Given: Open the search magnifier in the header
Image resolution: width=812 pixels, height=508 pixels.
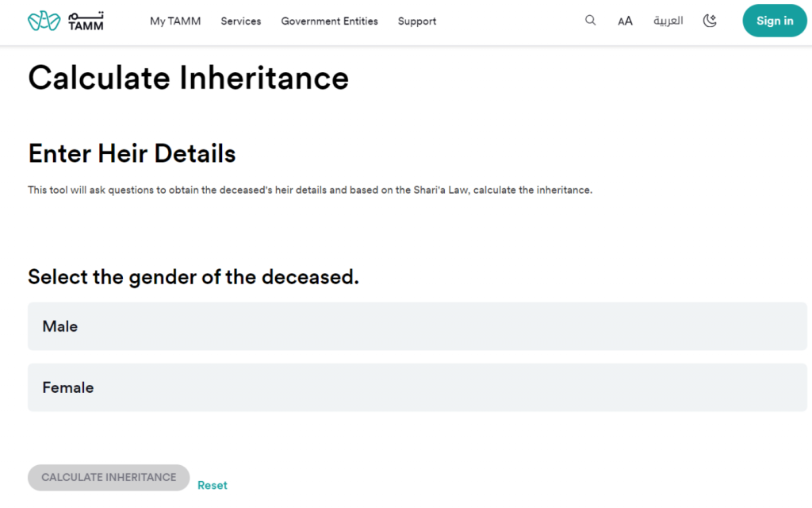Looking at the screenshot, I should click(x=590, y=21).
